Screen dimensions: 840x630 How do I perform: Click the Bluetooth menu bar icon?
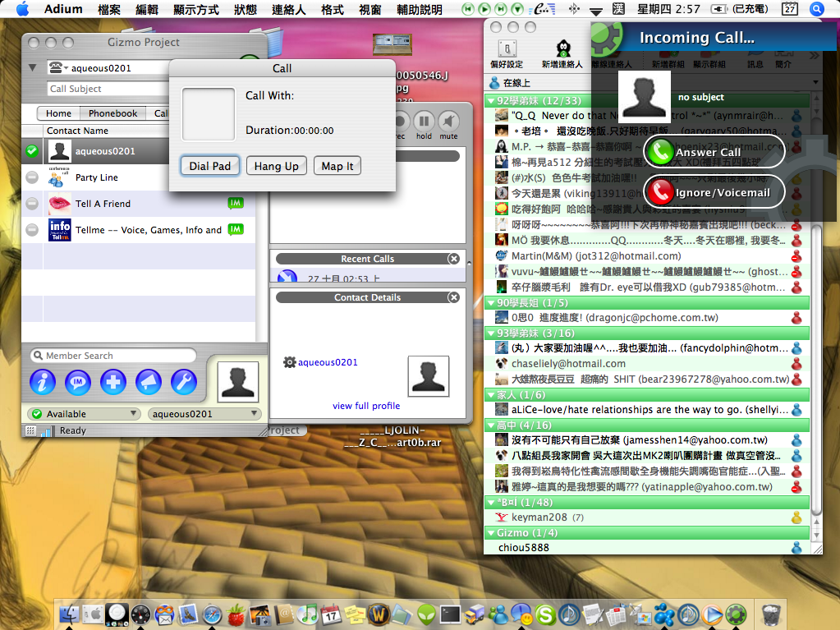pos(574,8)
